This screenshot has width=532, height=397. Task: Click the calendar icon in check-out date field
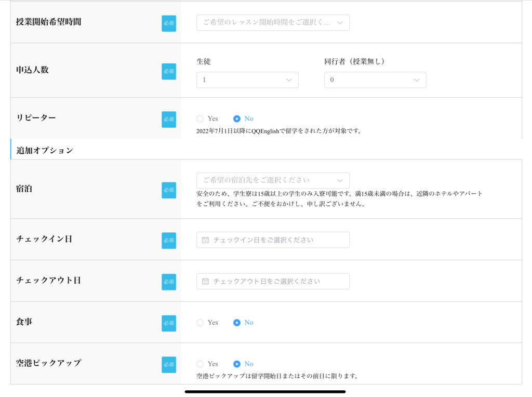point(205,281)
